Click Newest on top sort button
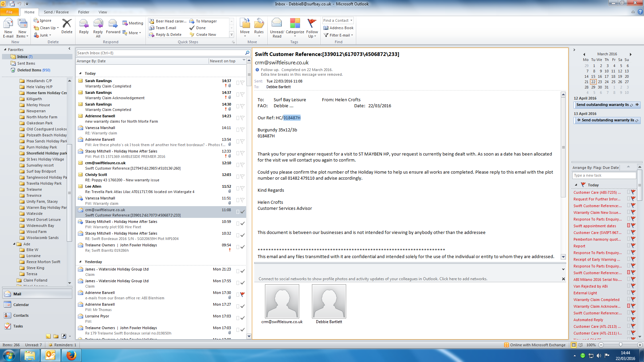 pyautogui.click(x=223, y=61)
